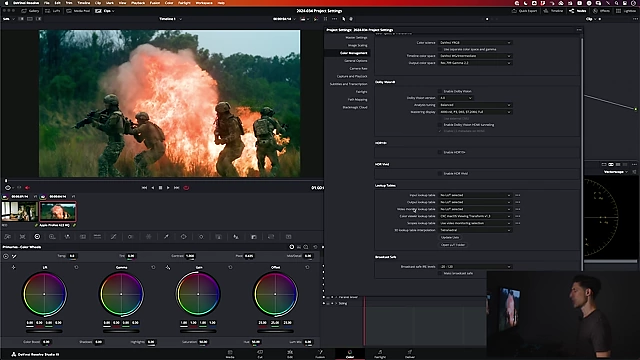The height and width of the screenshot is (360, 640).
Task: Open the Curves palette
Action: point(113,237)
